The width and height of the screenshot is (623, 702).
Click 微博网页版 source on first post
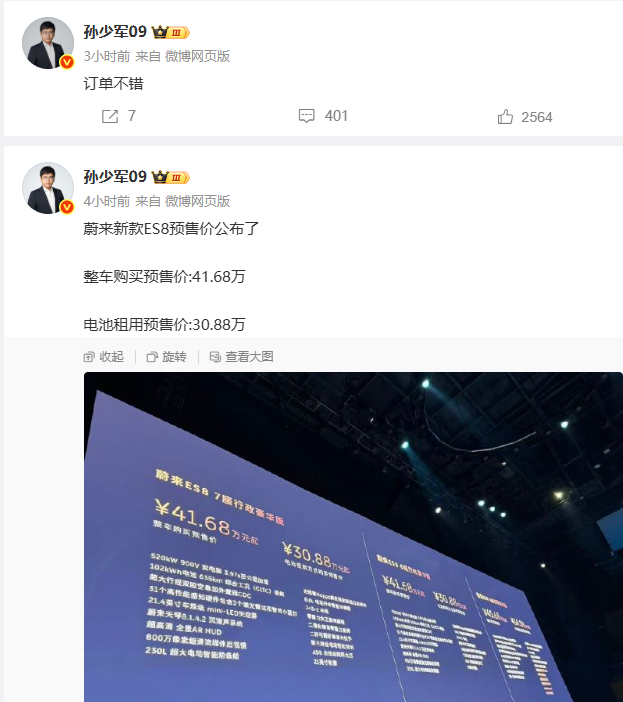point(197,56)
